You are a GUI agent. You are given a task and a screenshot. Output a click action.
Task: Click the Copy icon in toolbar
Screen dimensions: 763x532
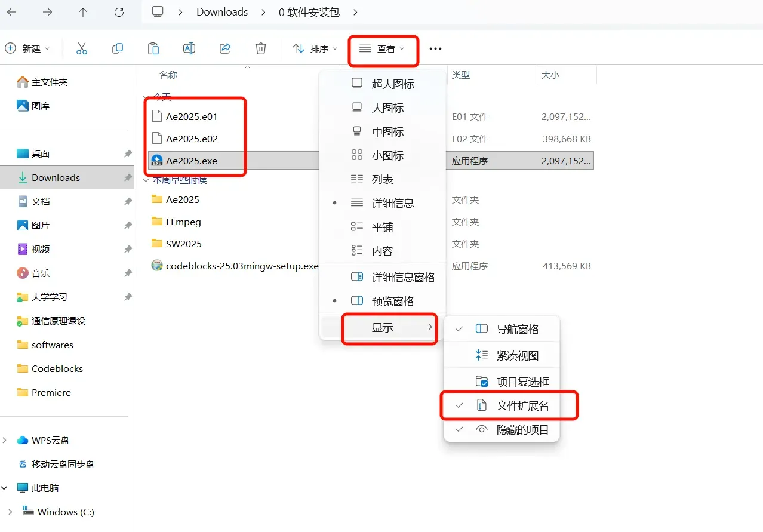coord(118,48)
